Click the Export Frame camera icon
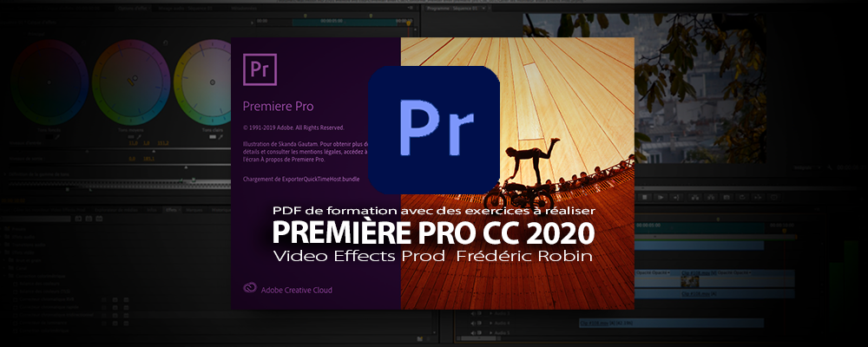The image size is (868, 347). [727, 198]
